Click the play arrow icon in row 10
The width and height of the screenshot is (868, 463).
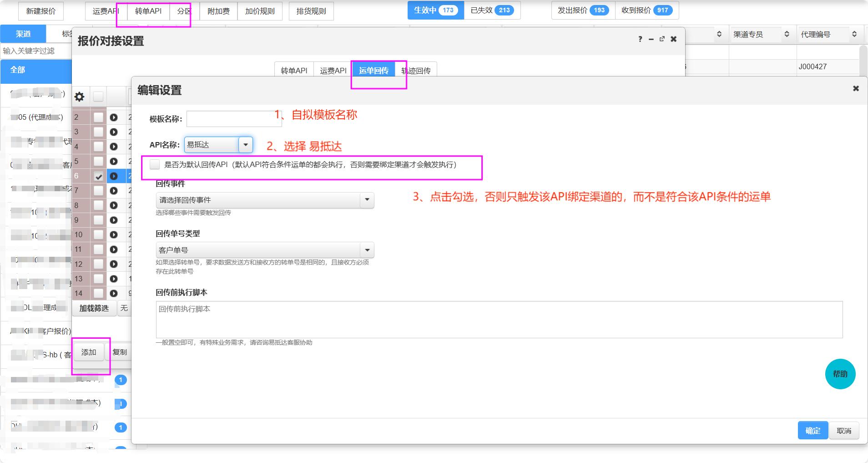114,234
